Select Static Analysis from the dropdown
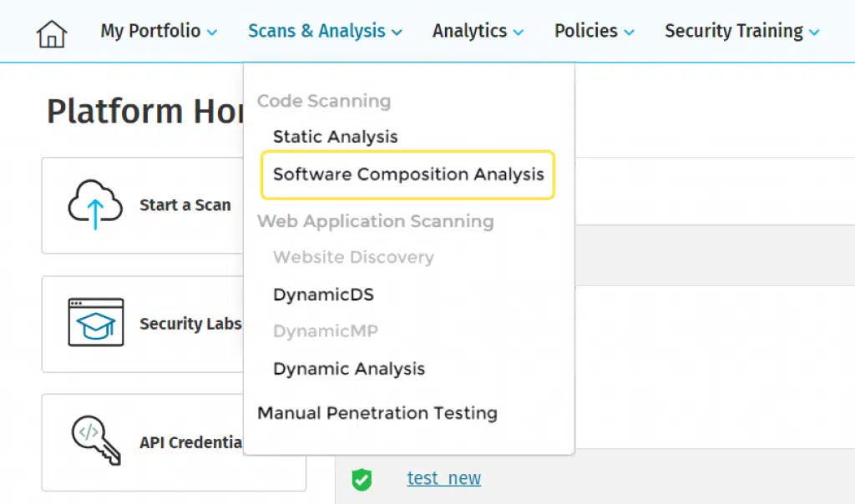This screenshot has width=855, height=504. click(x=336, y=137)
